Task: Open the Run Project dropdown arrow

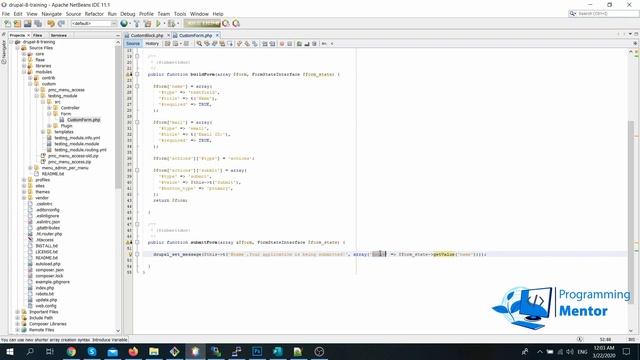Action: (164, 24)
